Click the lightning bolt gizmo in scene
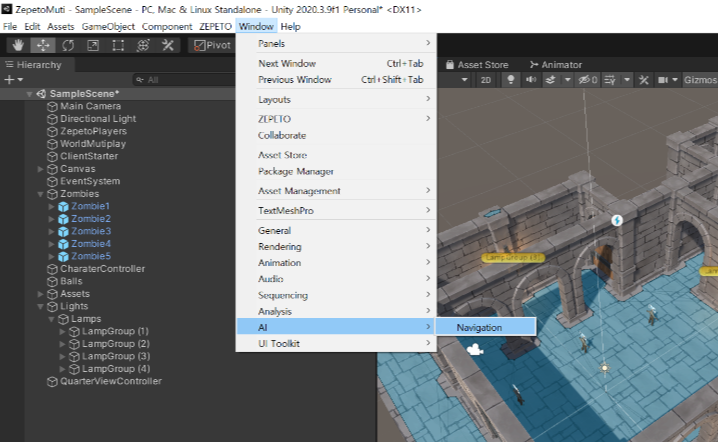Viewport: 718px width, 442px height. [x=617, y=220]
